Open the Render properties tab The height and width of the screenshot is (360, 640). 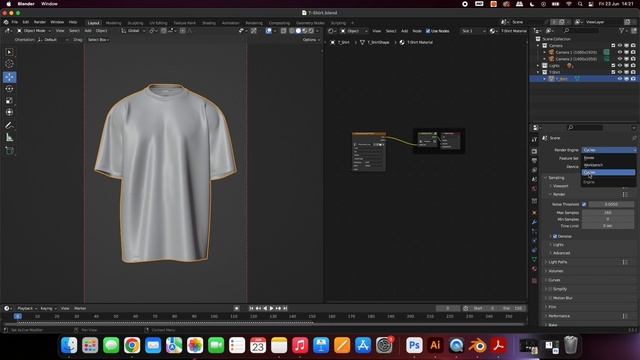[x=534, y=151]
